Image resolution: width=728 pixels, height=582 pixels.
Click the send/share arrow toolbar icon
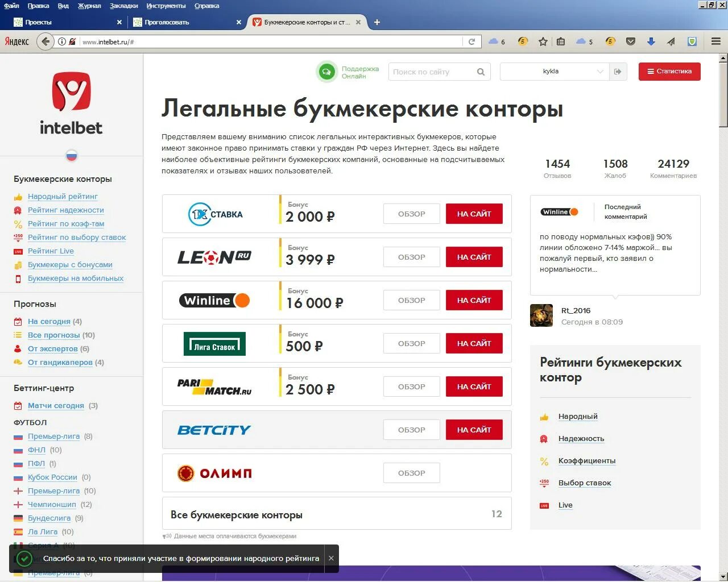pyautogui.click(x=671, y=41)
